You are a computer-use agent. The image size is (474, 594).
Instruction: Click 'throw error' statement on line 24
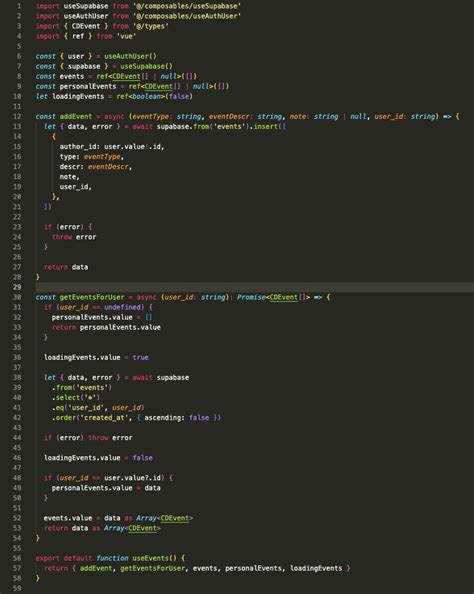74,237
